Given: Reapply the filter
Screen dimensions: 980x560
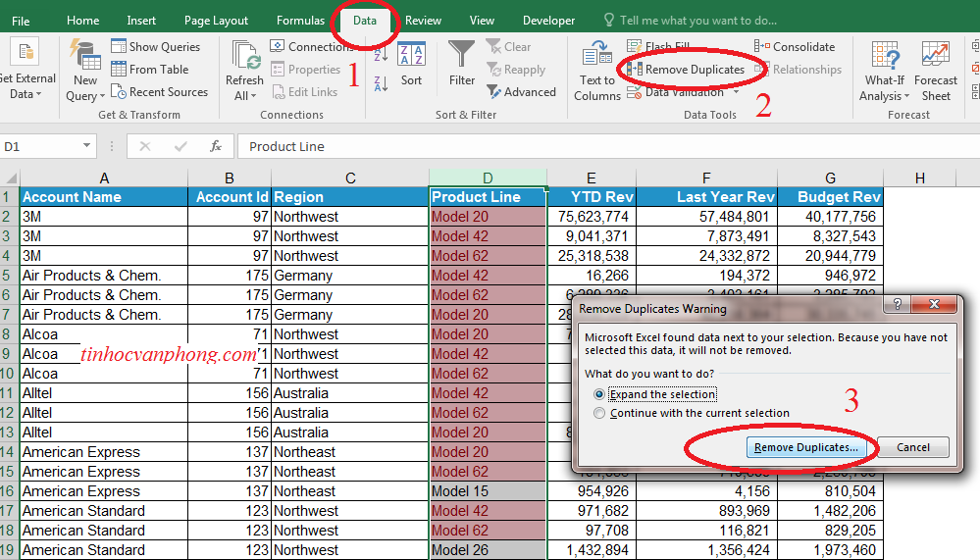Looking at the screenshot, I should click(516, 70).
